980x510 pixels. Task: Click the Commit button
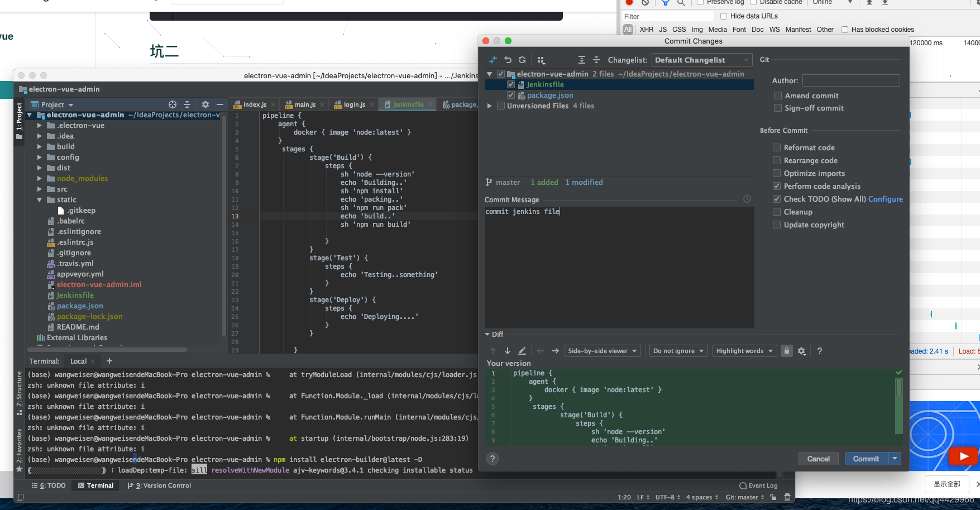click(867, 459)
